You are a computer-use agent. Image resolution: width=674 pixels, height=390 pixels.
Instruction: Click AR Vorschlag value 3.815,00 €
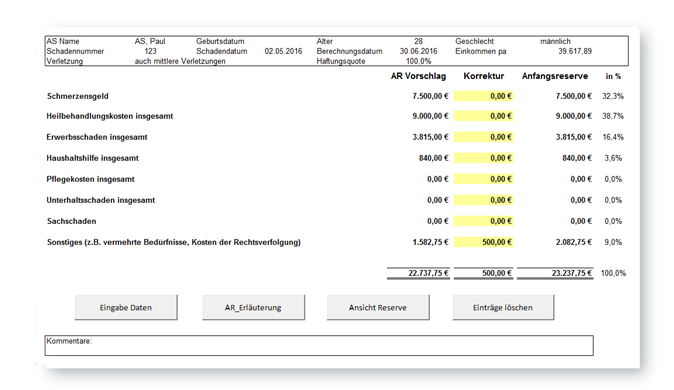[x=430, y=137]
